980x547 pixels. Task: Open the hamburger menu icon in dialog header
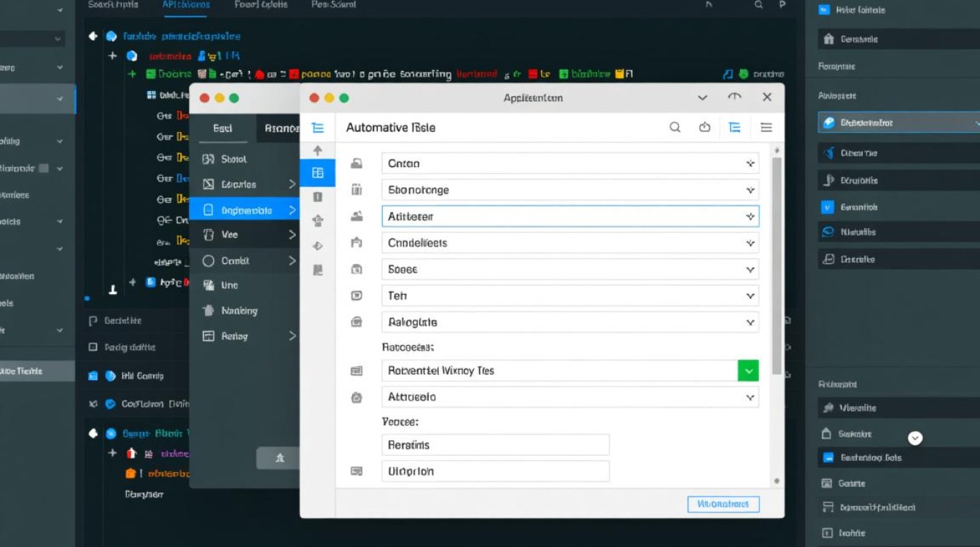766,128
